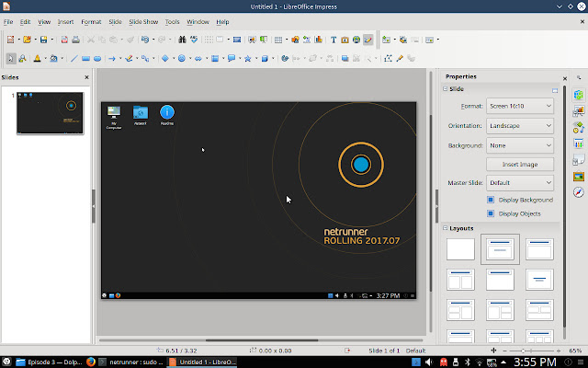Open the Slide Show menu
The height and width of the screenshot is (368, 588).
click(x=142, y=21)
